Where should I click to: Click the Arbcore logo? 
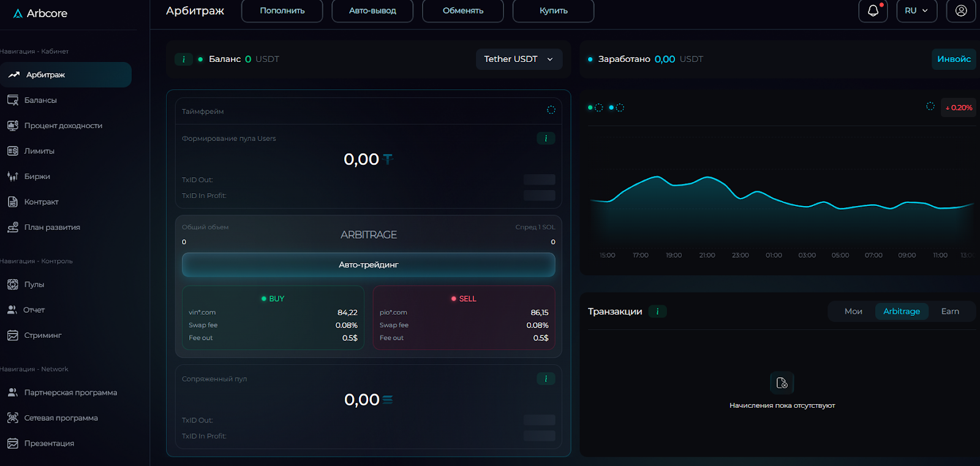click(x=40, y=13)
